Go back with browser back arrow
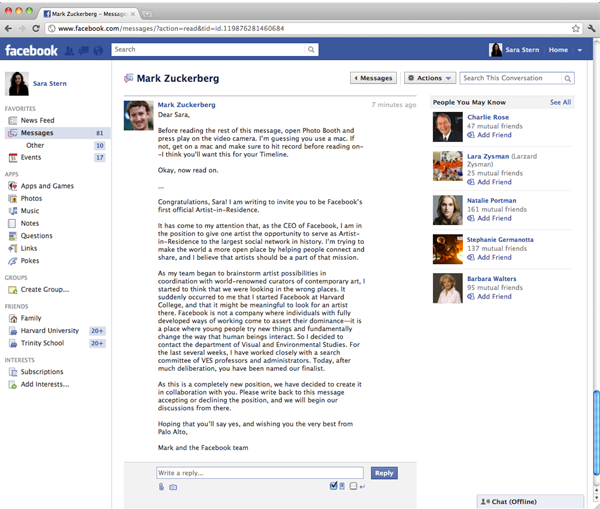The height and width of the screenshot is (509, 600). point(8,28)
